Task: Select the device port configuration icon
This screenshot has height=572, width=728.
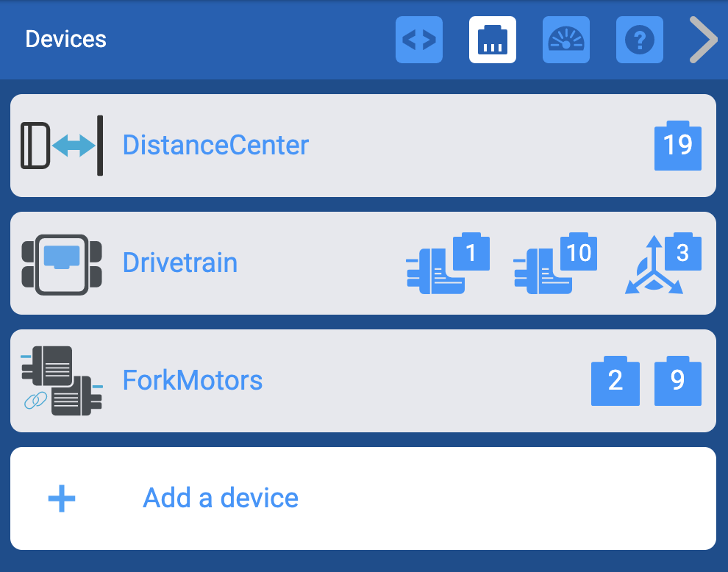Action: [x=493, y=40]
